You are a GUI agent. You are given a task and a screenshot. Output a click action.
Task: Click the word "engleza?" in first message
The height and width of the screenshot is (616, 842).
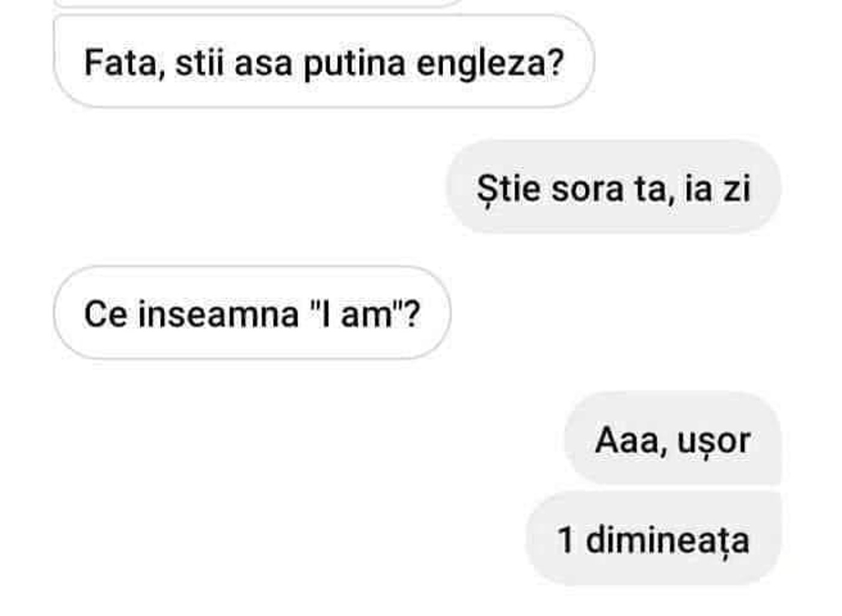pyautogui.click(x=490, y=63)
